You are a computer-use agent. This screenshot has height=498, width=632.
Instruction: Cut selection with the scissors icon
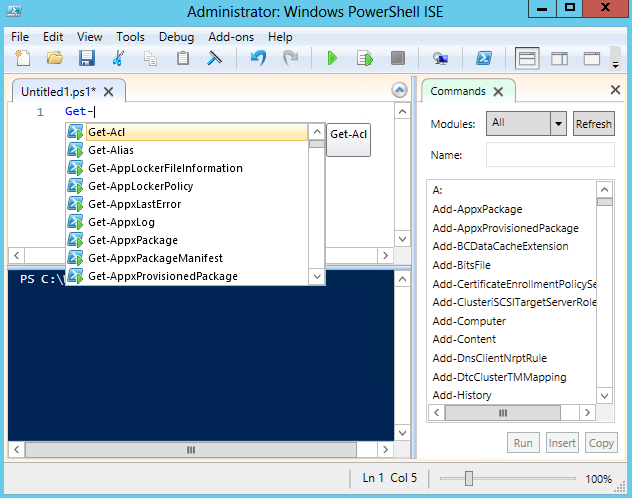pyautogui.click(x=118, y=58)
